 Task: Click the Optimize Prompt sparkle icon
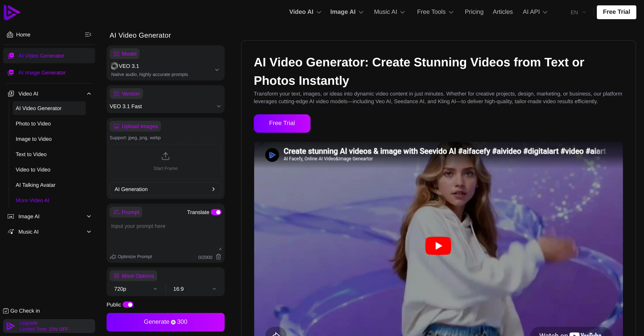113,257
